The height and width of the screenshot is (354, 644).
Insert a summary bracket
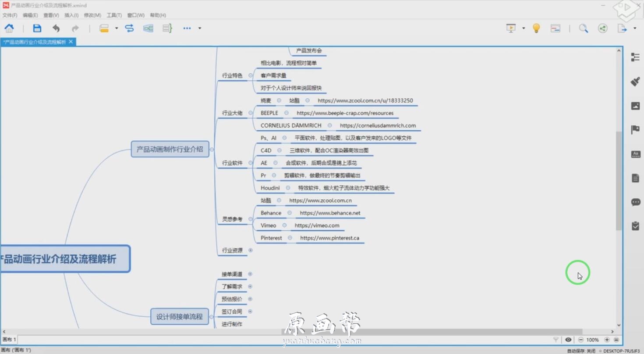pos(167,28)
